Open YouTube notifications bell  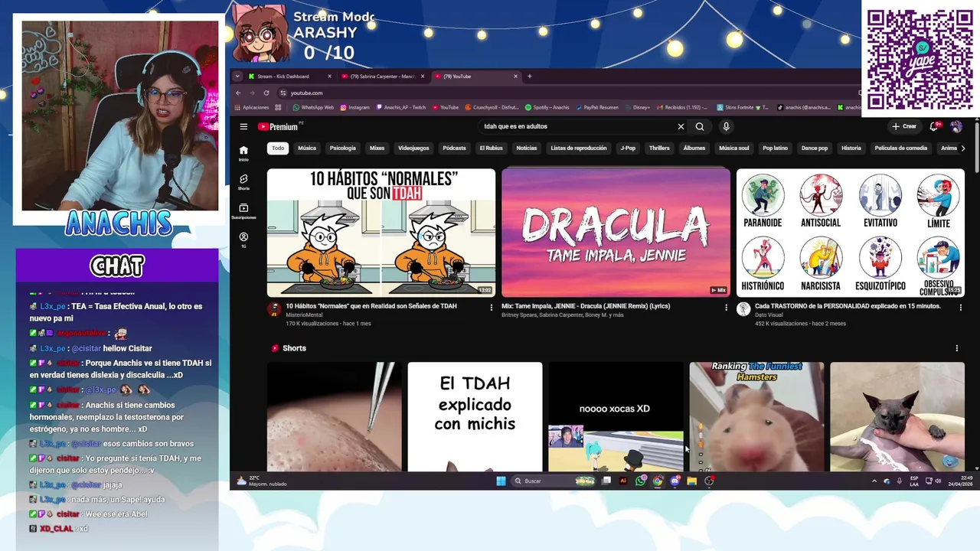[934, 127]
